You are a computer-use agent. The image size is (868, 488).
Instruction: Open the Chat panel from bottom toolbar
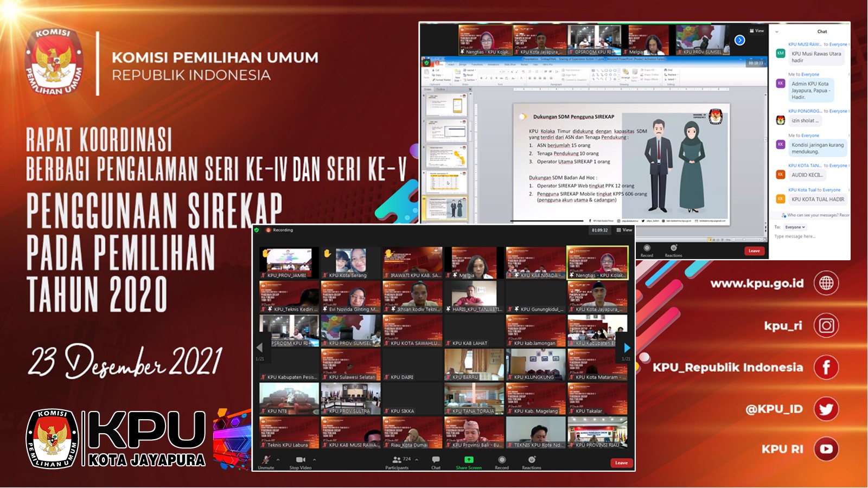point(436,460)
